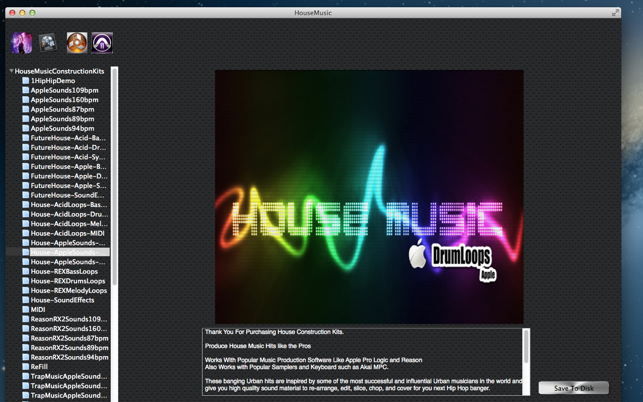This screenshot has width=643, height=402.
Task: Click the Save To Disk button
Action: (574, 388)
